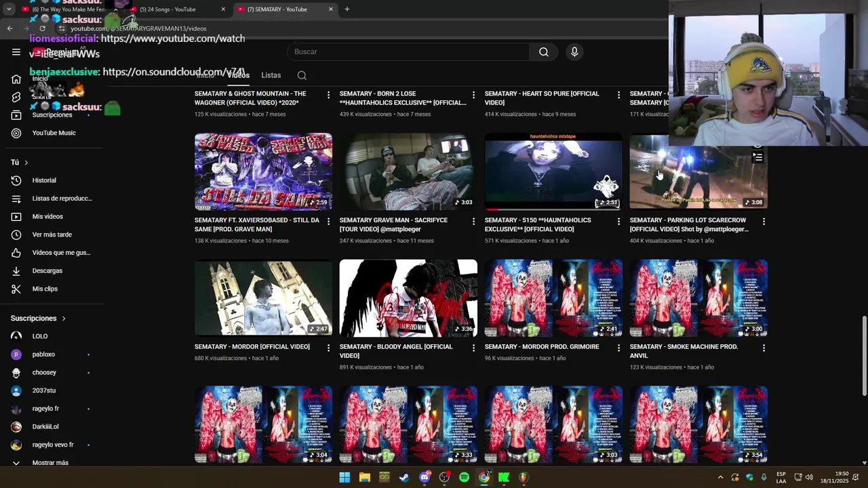Open options menu for BORN 2 LOSE video
This screenshot has width=868, height=488.
click(x=474, y=95)
